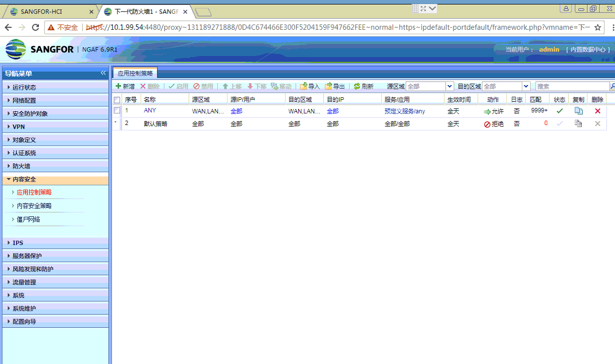Expand the 网络配置 menu

[x=55, y=100]
